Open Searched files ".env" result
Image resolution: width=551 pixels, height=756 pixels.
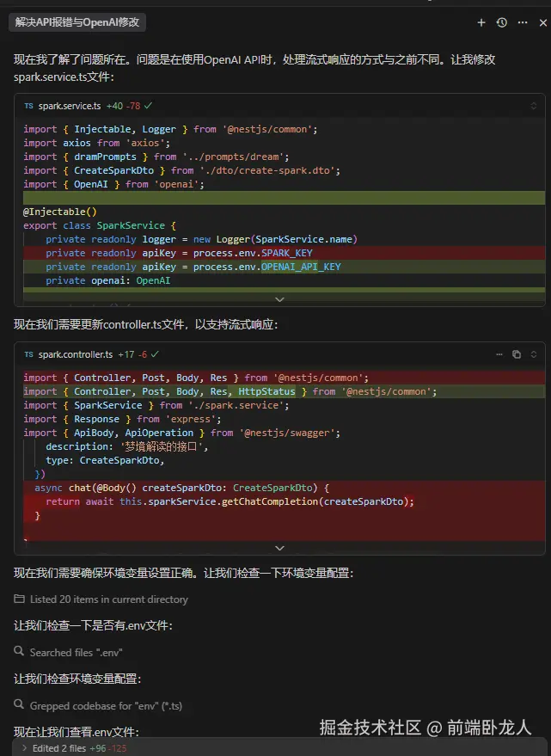(x=77, y=652)
